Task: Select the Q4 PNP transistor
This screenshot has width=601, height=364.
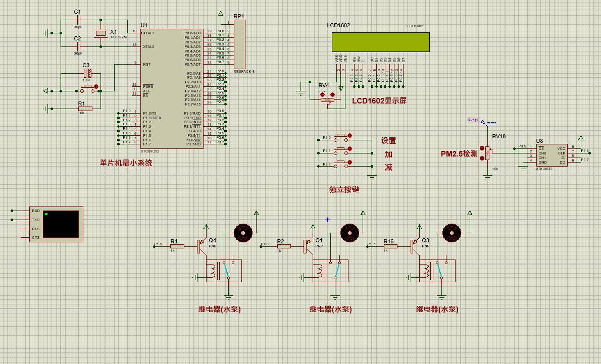Action: point(201,245)
